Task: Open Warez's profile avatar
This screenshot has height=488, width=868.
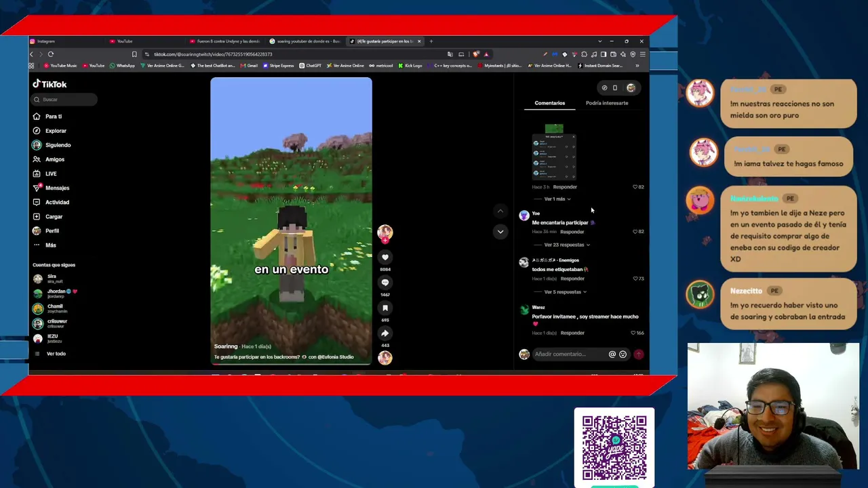Action: click(x=524, y=310)
